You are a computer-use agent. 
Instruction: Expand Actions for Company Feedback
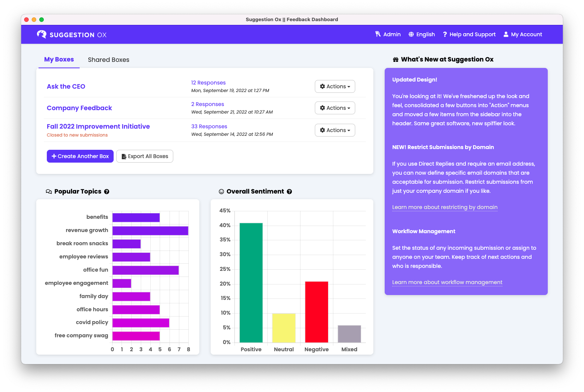click(335, 108)
